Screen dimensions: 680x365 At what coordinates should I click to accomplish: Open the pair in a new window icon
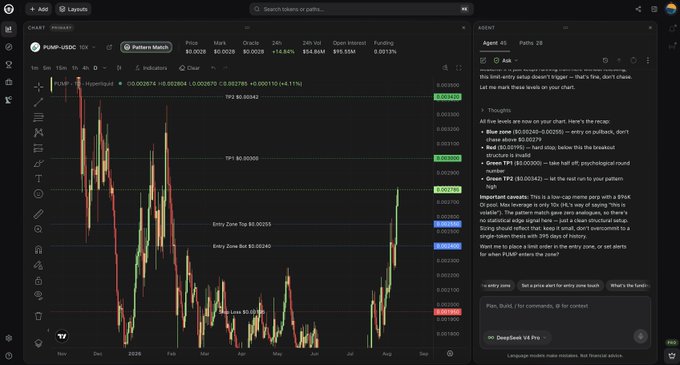(x=109, y=47)
